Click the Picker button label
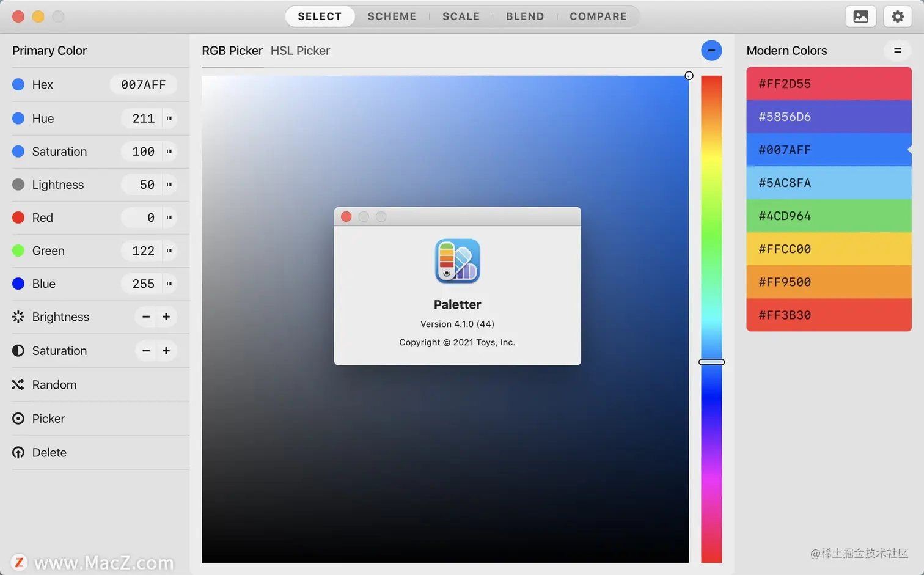Viewport: 924px width, 575px height. coord(48,419)
